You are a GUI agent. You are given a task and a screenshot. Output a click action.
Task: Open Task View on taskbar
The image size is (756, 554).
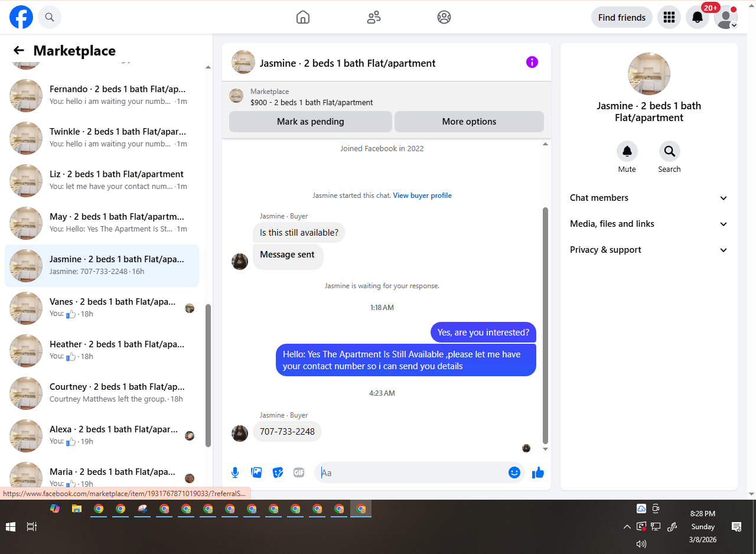pos(32,526)
